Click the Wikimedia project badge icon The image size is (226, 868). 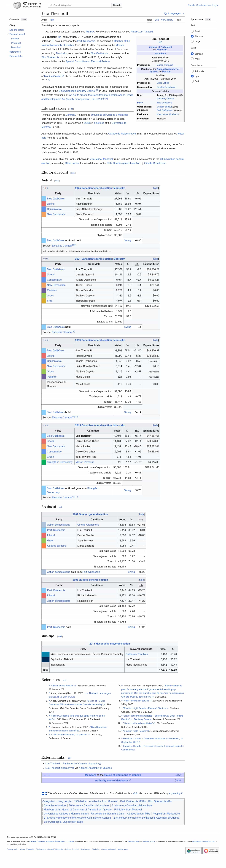coord(194,851)
